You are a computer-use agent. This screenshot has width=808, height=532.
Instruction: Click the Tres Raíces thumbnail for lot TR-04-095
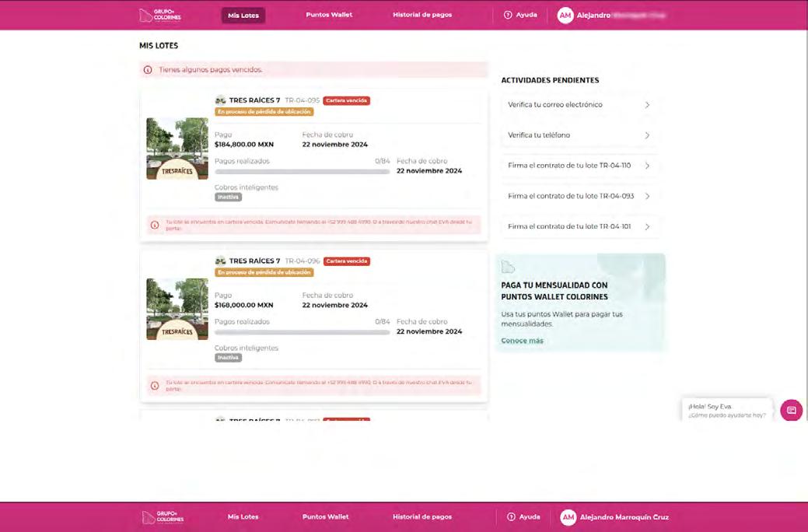(x=177, y=149)
